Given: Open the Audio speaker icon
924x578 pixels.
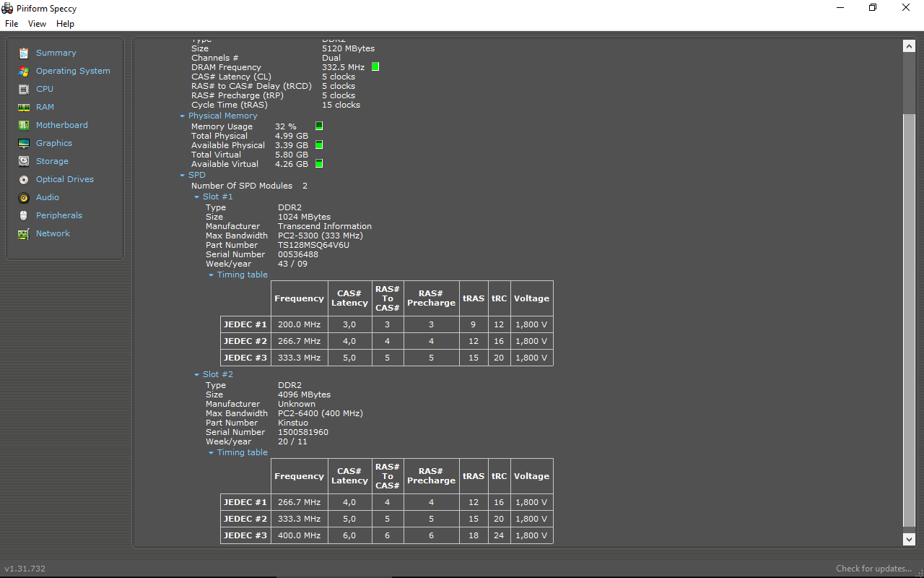Looking at the screenshot, I should [24, 197].
